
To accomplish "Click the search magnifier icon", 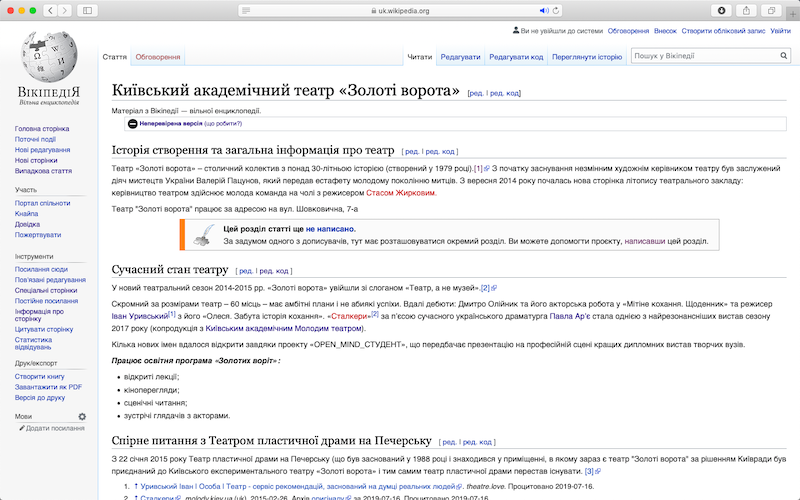I will 783,56.
